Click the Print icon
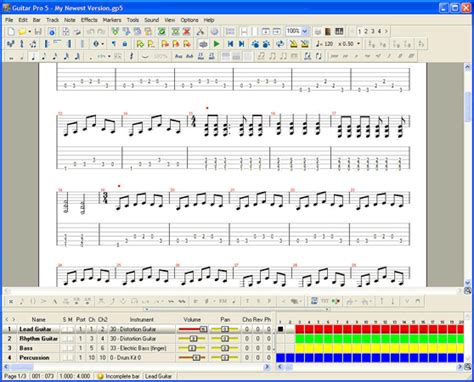This screenshot has width=474, height=382. pyautogui.click(x=318, y=32)
